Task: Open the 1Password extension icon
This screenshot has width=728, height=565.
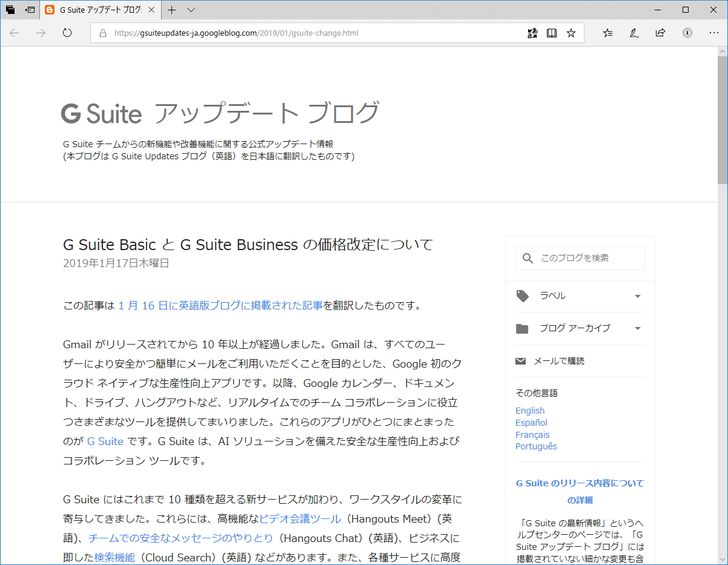Action: coord(688,33)
